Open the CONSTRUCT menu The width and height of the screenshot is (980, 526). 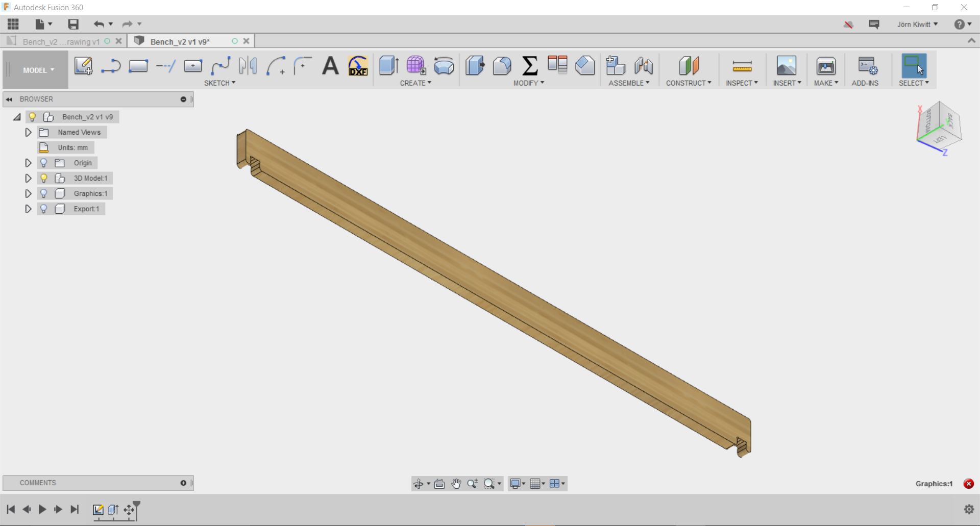coord(689,83)
